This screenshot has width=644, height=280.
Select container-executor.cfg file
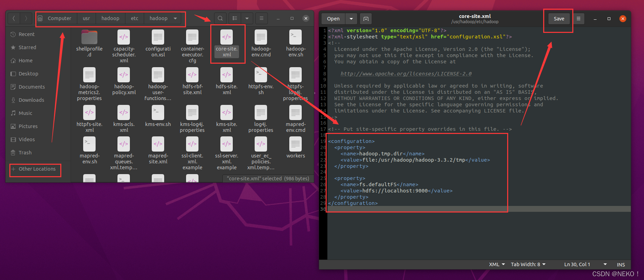192,46
